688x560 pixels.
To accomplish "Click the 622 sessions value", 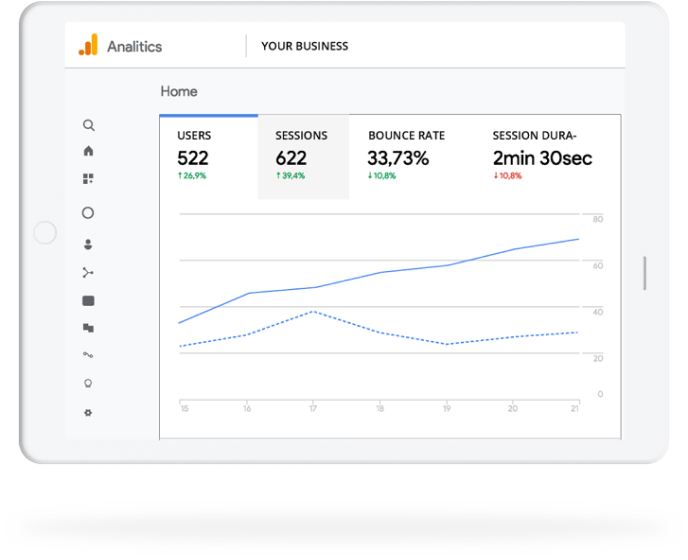I will [x=291, y=158].
